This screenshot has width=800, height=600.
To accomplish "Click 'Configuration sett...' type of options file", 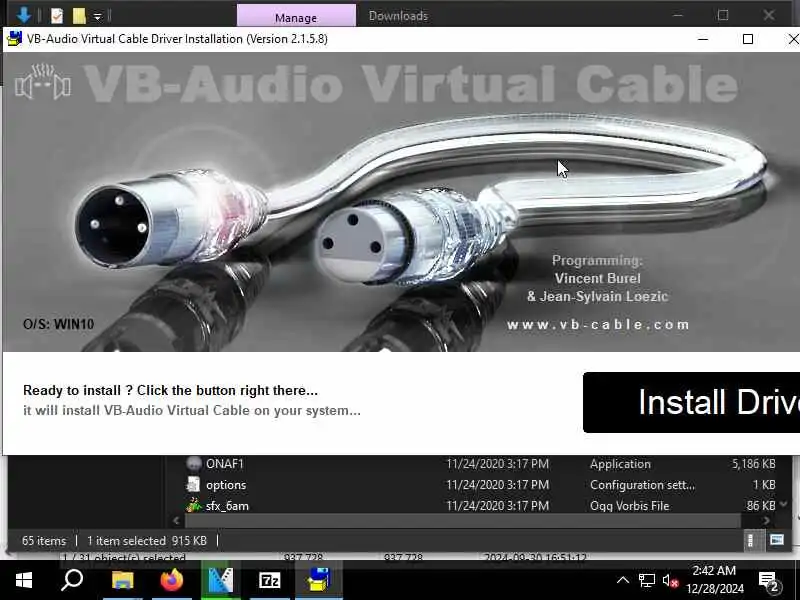I will pyautogui.click(x=642, y=485).
